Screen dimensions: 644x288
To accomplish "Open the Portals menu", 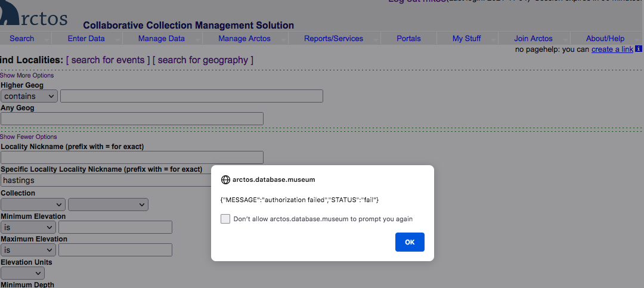I will point(408,39).
